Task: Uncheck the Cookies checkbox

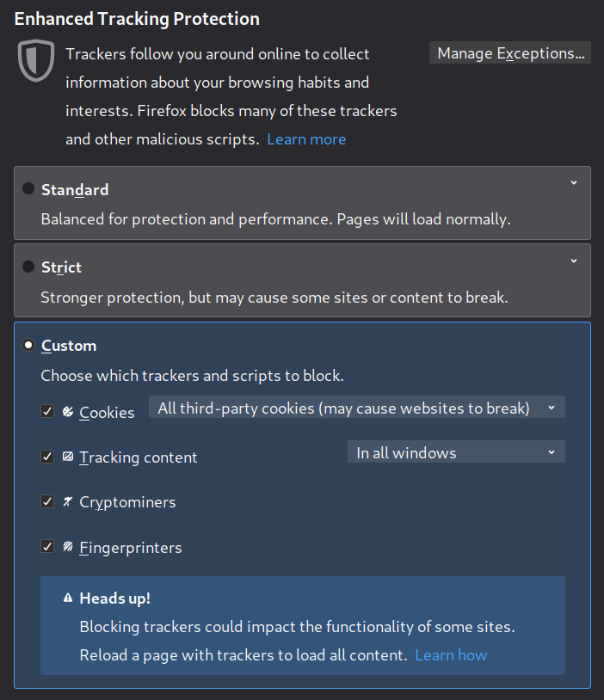Action: pos(48,412)
